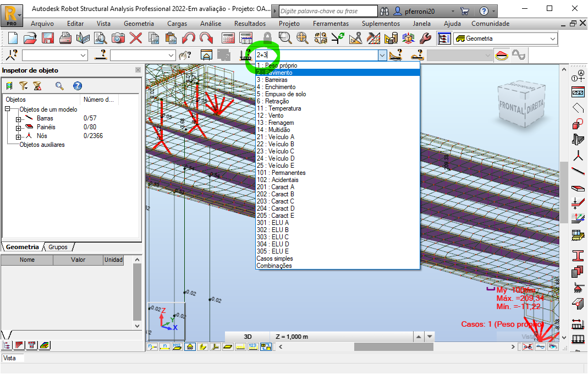This screenshot has width=588, height=374.
Task: Click the Help question mark in Object Inspector
Action: tap(77, 85)
